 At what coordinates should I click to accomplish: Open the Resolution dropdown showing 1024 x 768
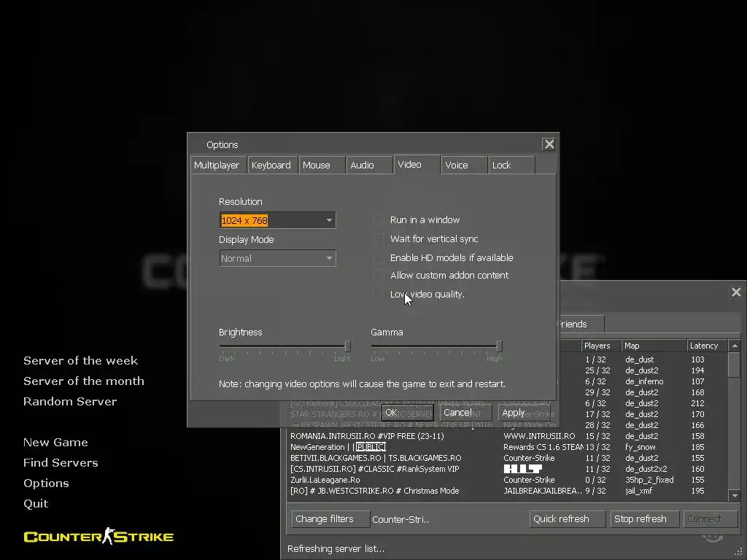(x=277, y=220)
